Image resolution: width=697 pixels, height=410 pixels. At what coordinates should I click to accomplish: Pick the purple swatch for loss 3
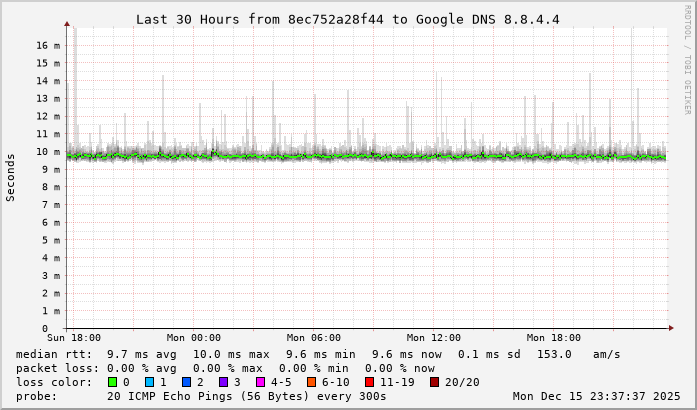pos(223,382)
